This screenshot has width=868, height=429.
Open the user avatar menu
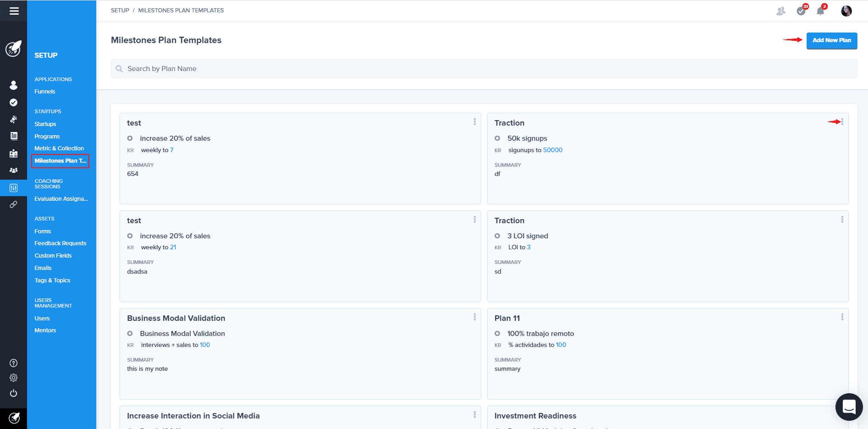coord(846,11)
